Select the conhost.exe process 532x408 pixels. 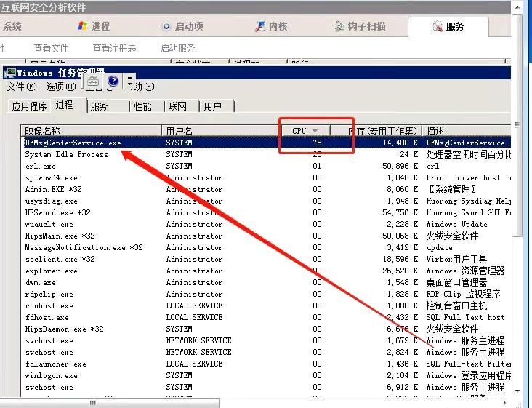pyautogui.click(x=266, y=306)
